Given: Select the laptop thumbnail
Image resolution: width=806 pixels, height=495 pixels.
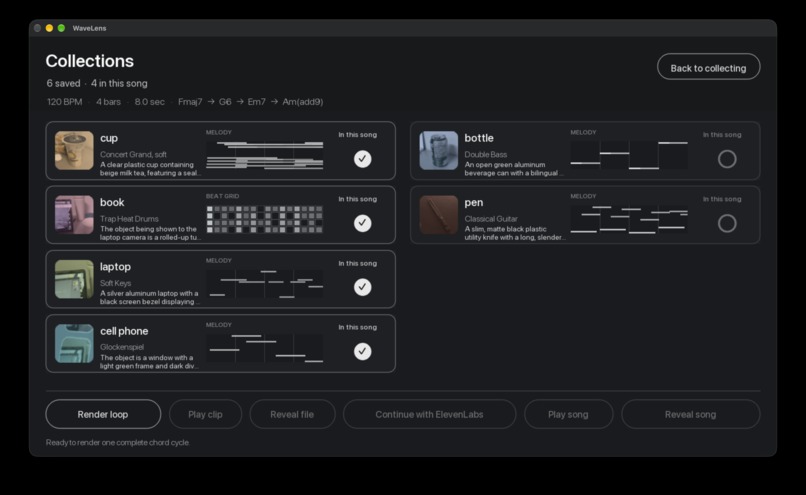Looking at the screenshot, I should click(x=74, y=279).
